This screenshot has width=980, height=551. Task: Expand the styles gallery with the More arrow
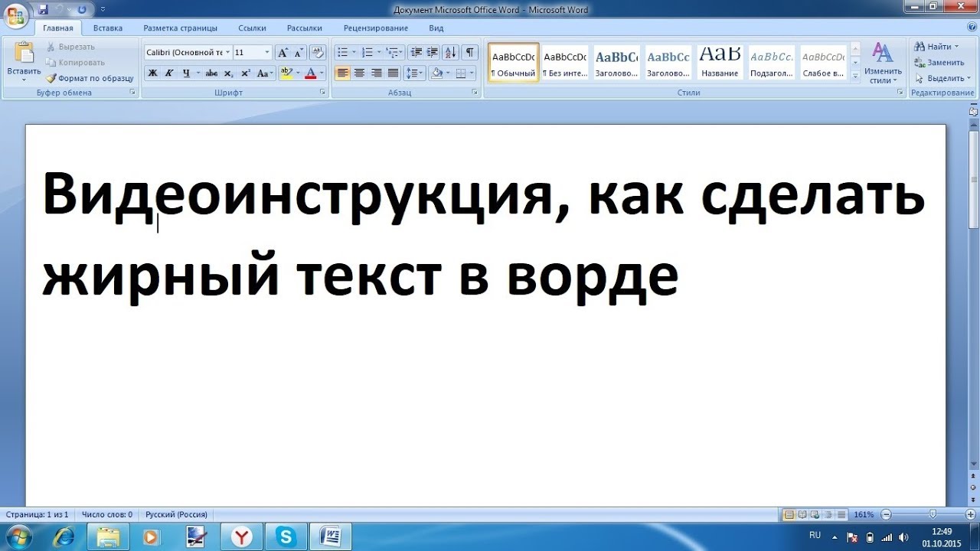pos(855,76)
